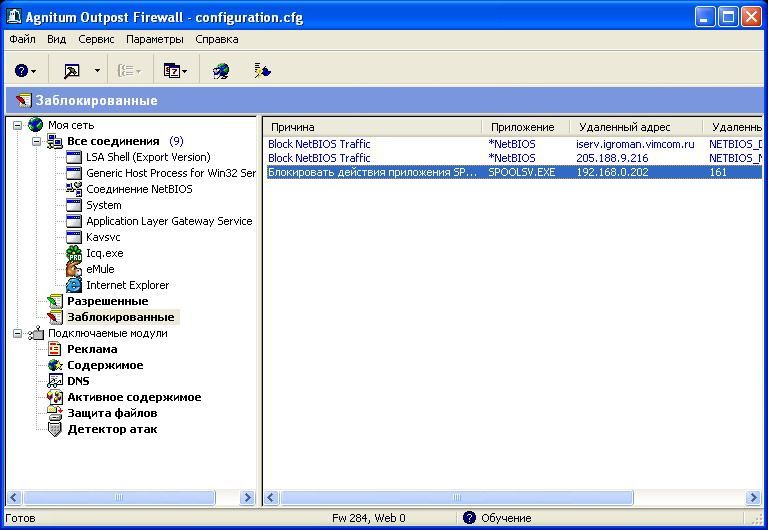Viewport: 768px width, 530px height.
Task: Select Подключаемые модули plug-ins node
Action: [x=107, y=333]
